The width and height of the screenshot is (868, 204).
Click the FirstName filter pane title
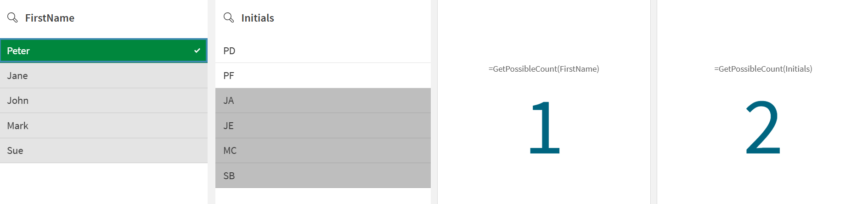[50, 18]
